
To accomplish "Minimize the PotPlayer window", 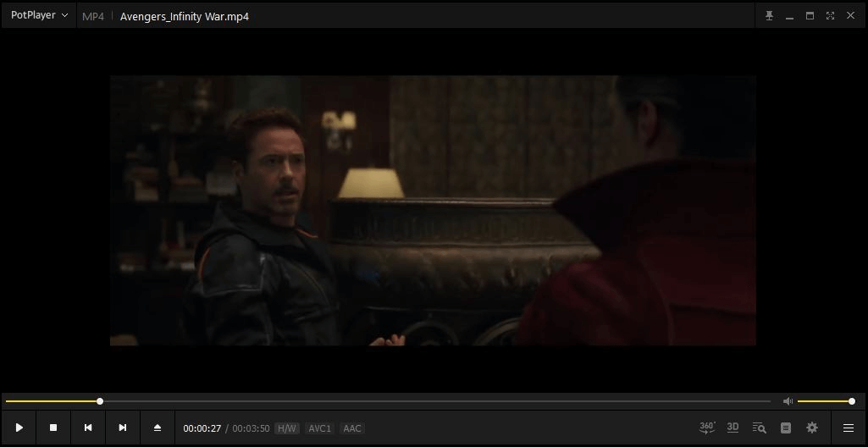I will click(789, 17).
